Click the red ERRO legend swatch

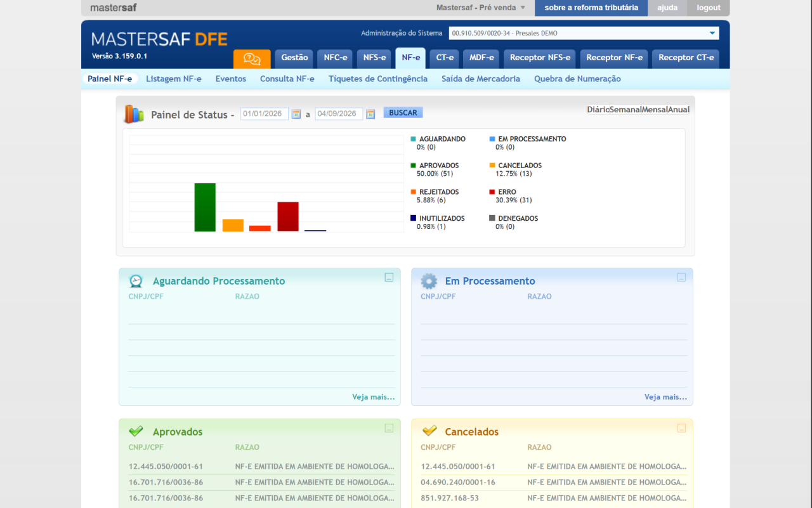click(x=492, y=192)
